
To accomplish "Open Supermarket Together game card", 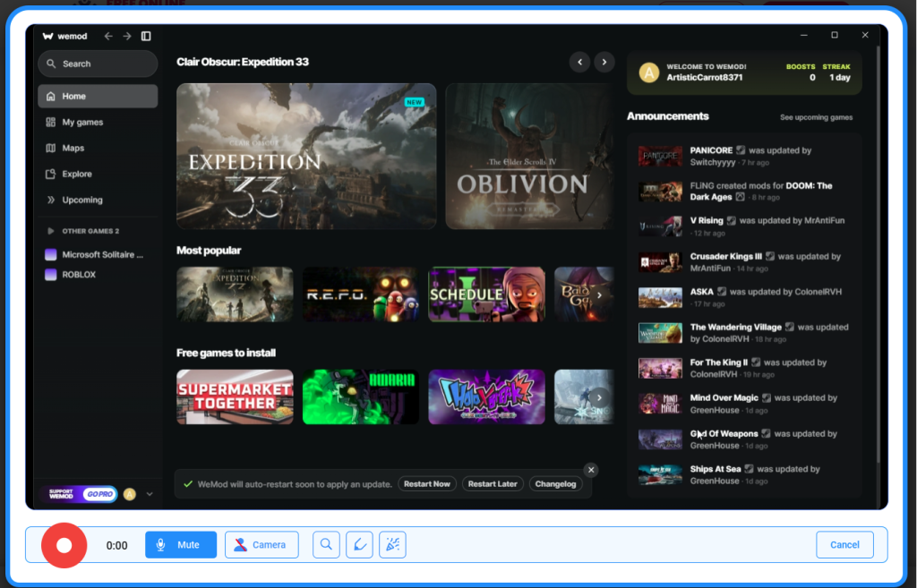I will point(236,396).
